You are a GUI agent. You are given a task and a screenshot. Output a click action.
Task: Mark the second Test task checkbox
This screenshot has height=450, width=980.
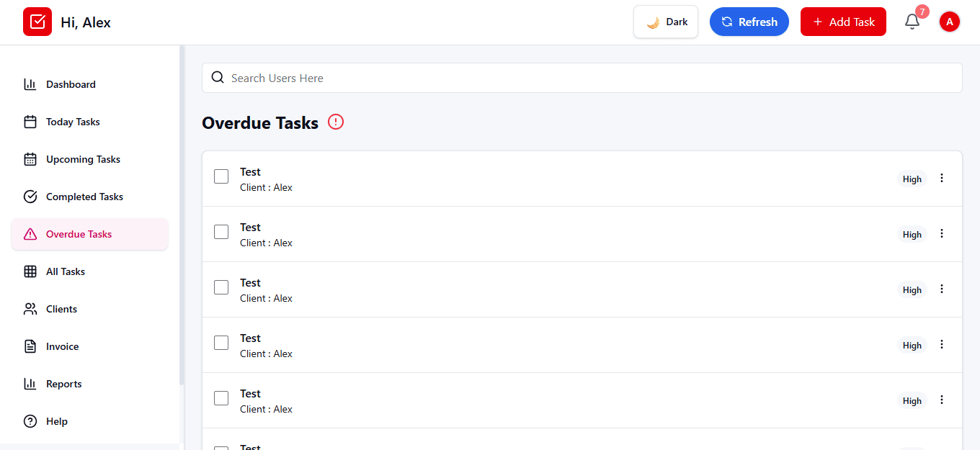click(221, 232)
